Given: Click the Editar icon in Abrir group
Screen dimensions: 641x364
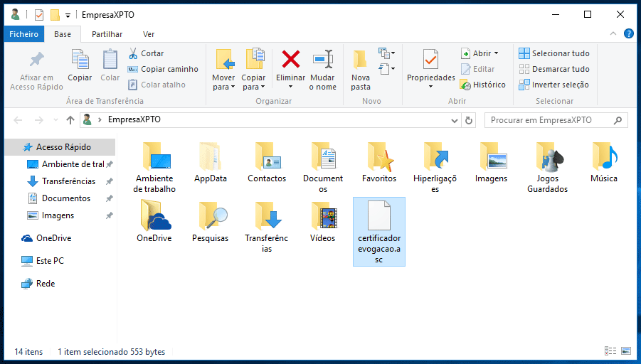Looking at the screenshot, I should click(465, 69).
